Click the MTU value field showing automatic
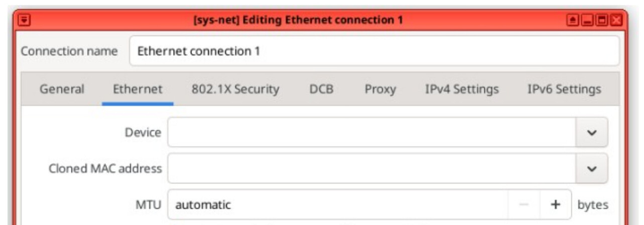This screenshot has width=644, height=225. 338,204
